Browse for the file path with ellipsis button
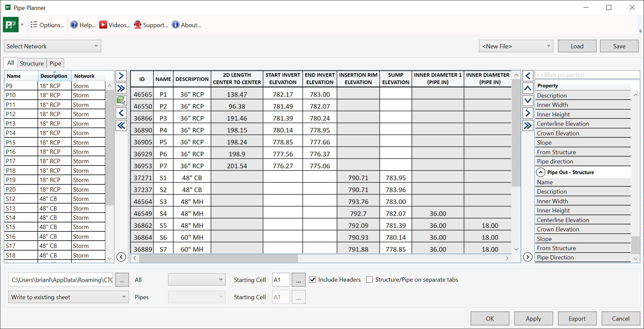Screen dimensions: 644x329 pyautogui.click(x=122, y=280)
